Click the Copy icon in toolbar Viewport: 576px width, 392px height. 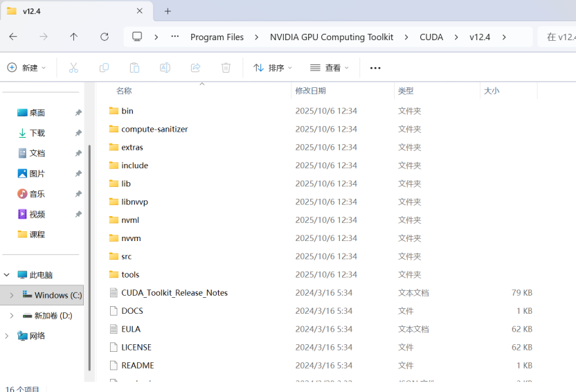[104, 68]
